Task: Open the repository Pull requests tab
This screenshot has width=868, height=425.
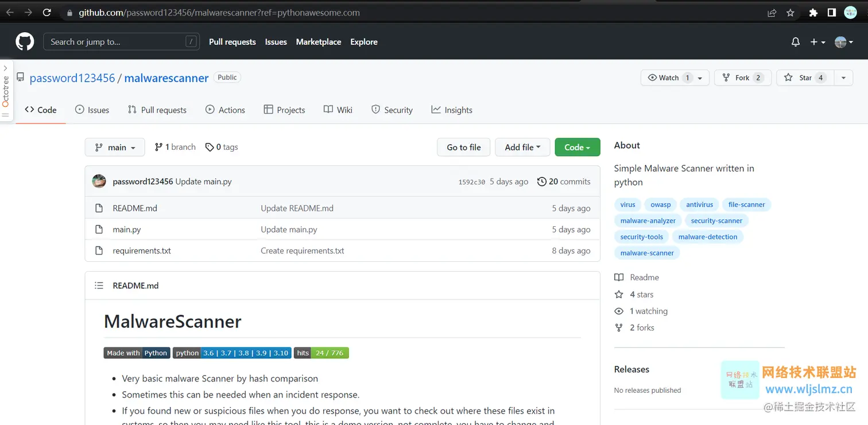Action: [157, 110]
